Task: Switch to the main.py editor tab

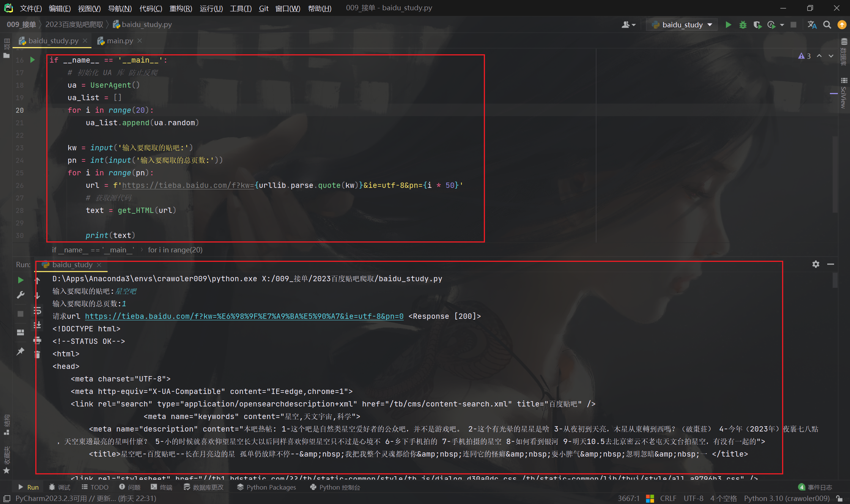Action: pos(120,41)
